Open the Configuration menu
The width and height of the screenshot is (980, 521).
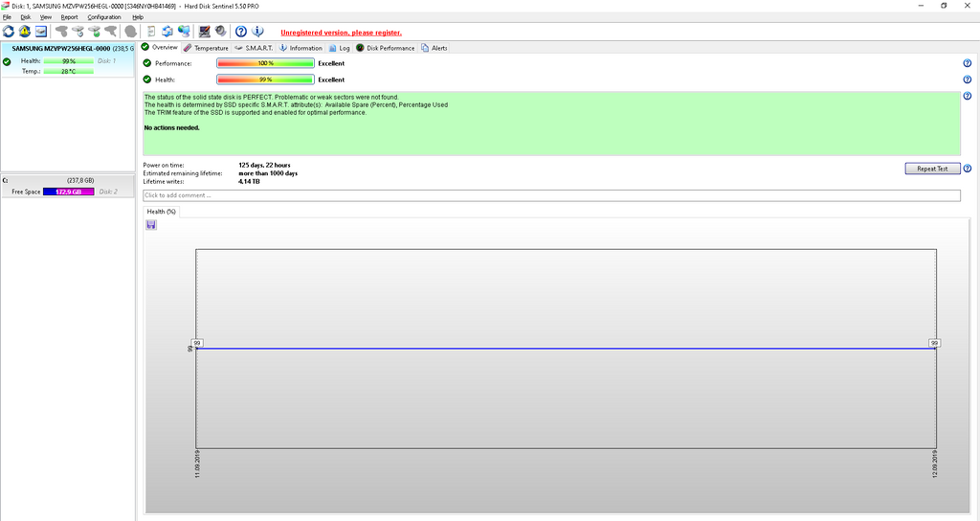(104, 17)
